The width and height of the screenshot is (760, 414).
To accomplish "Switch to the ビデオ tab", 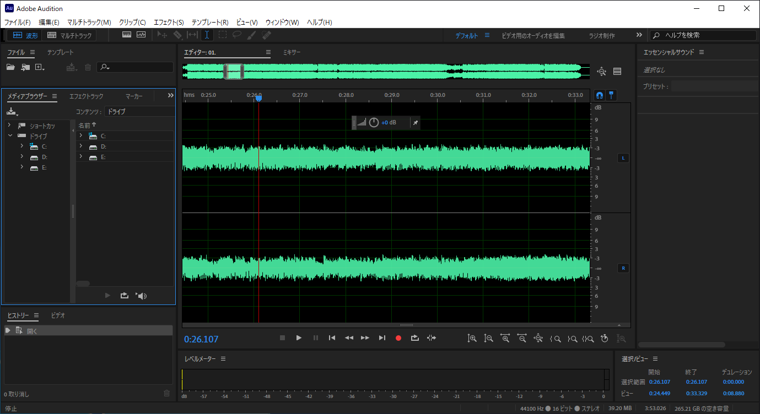I will click(x=58, y=316).
